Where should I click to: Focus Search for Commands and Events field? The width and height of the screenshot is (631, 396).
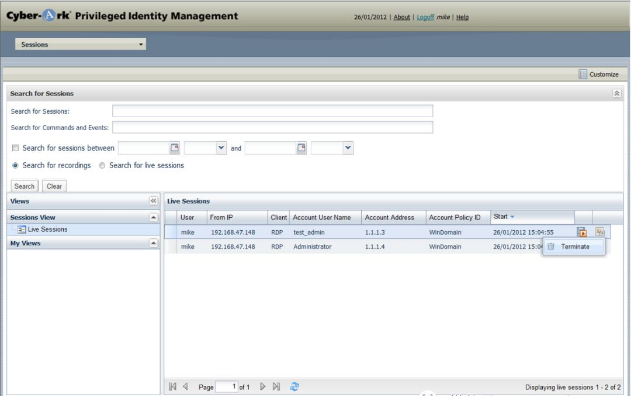click(272, 127)
